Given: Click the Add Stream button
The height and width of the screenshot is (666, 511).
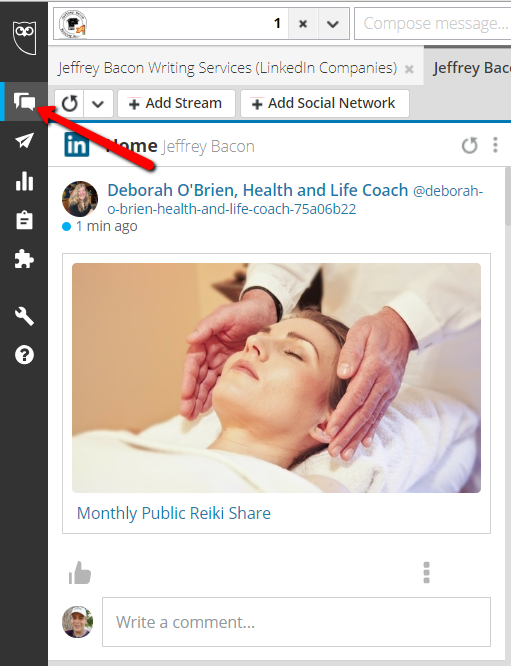Looking at the screenshot, I should click(x=176, y=103).
